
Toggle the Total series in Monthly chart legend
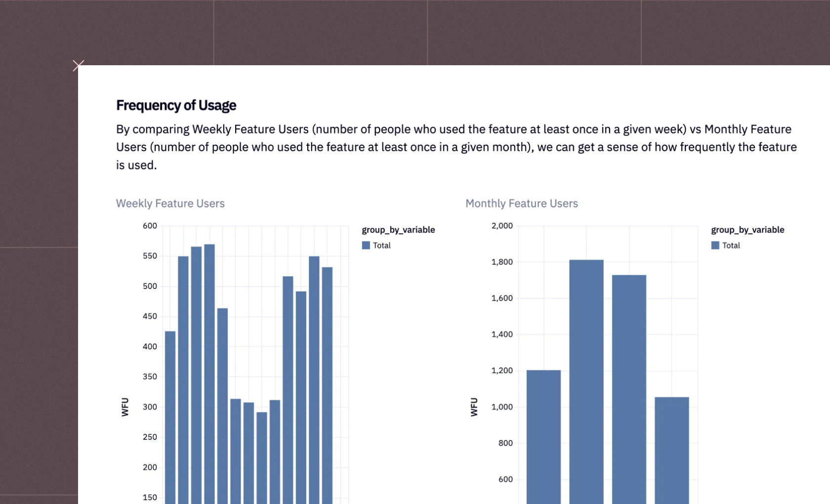click(730, 245)
